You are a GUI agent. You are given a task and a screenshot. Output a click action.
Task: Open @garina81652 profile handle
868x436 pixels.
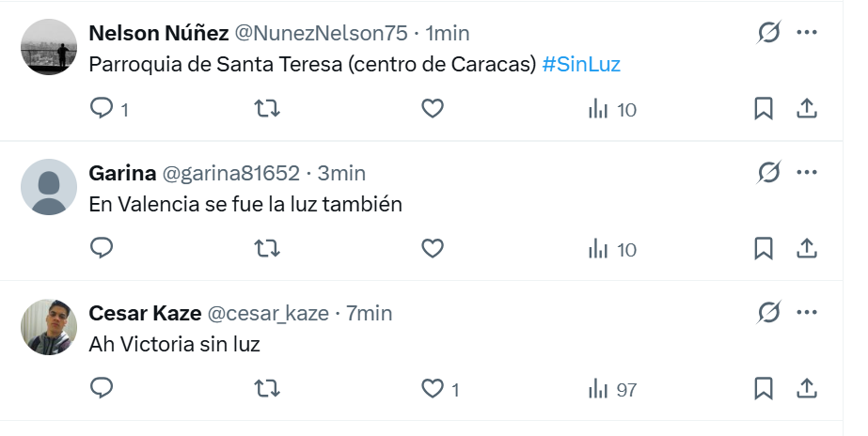coord(231,173)
